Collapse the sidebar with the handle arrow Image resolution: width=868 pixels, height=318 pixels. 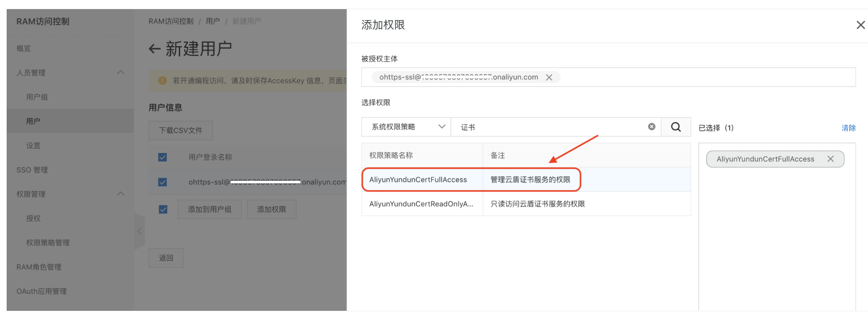coord(139,231)
